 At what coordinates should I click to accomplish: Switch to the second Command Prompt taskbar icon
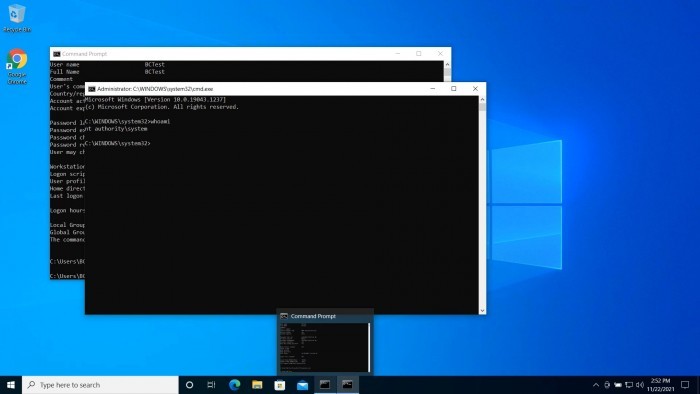347,385
